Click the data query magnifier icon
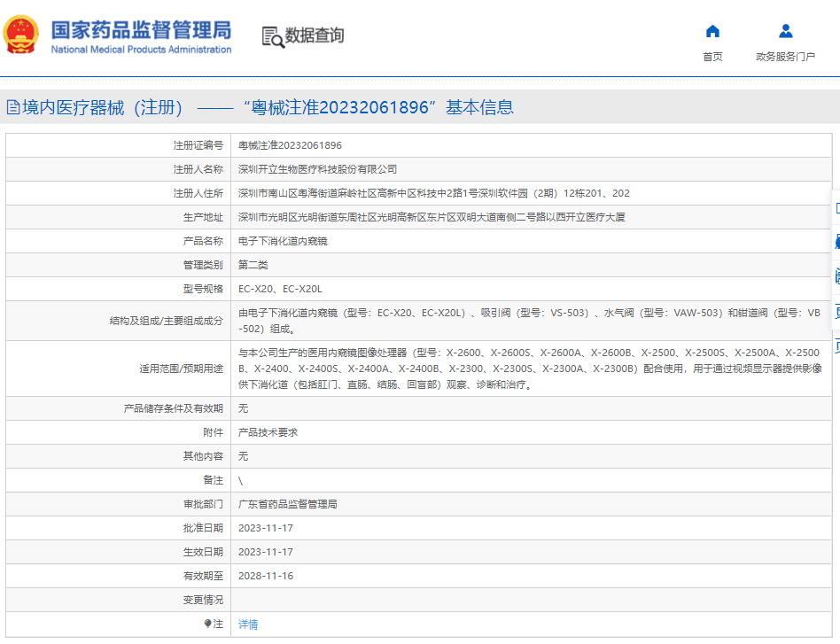 point(273,37)
